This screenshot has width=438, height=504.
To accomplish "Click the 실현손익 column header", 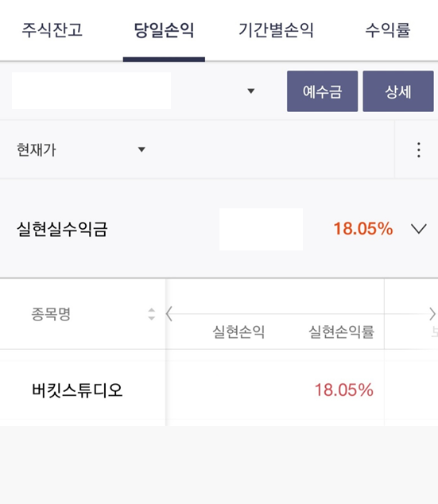I will 238,331.
